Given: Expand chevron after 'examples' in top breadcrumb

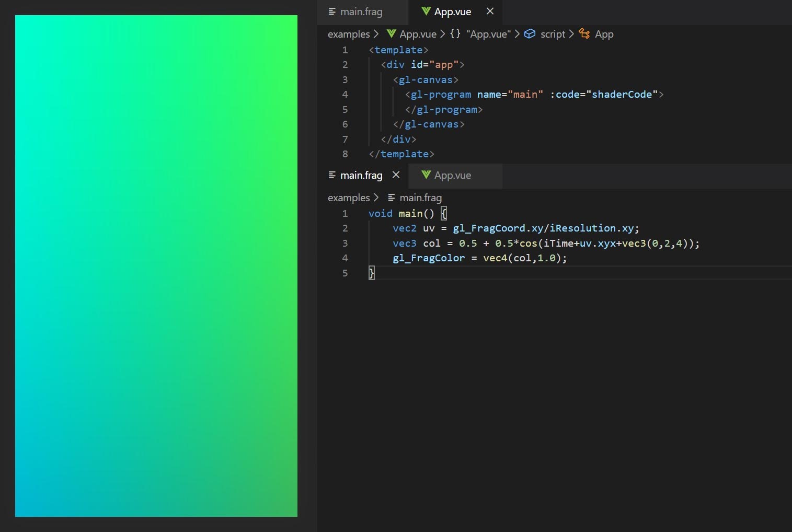Looking at the screenshot, I should click(376, 34).
